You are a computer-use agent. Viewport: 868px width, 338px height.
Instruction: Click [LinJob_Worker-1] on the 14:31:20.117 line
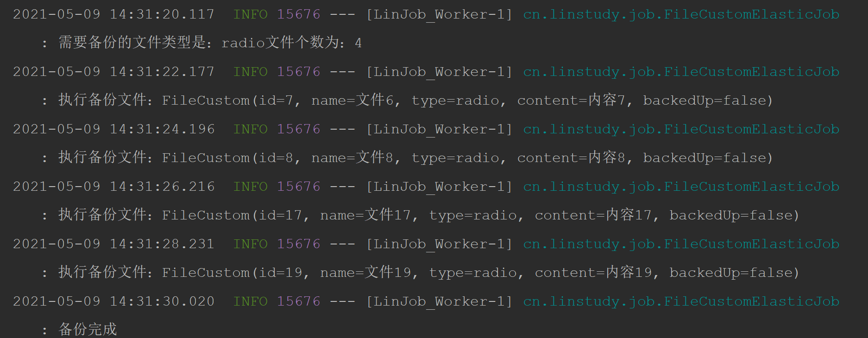click(x=439, y=15)
